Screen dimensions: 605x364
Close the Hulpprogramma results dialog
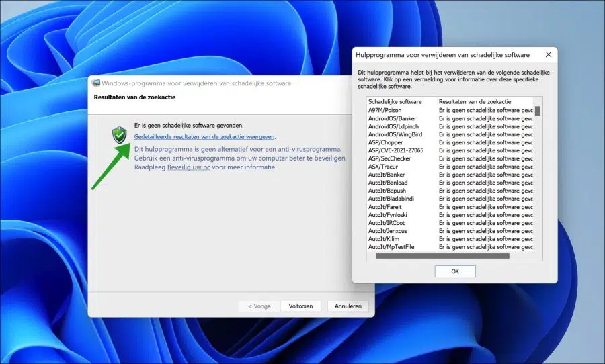pos(549,55)
